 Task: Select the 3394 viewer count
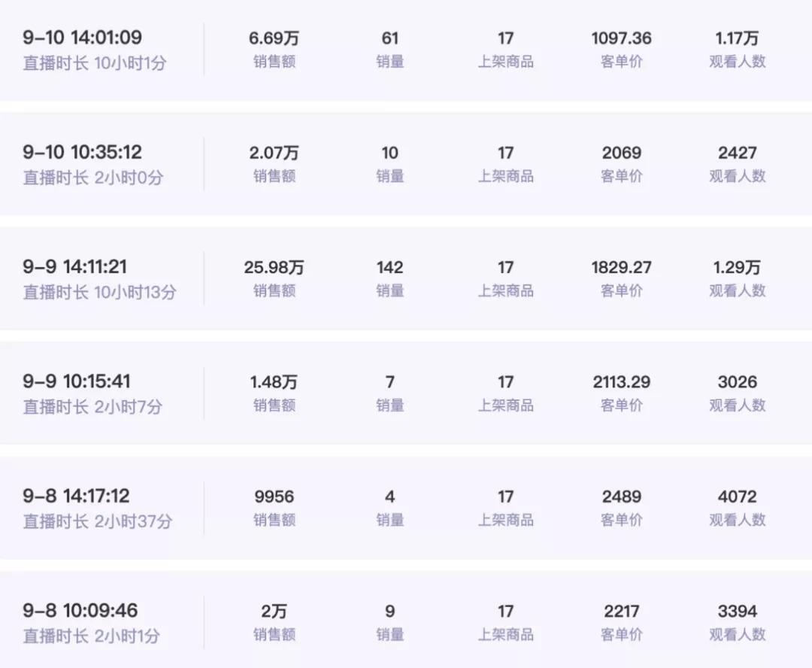[x=737, y=611]
